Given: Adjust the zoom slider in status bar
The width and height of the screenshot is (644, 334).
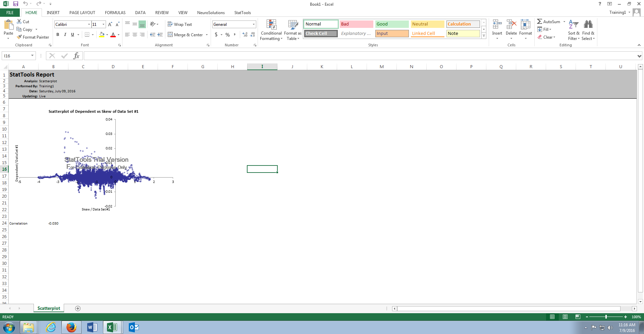Looking at the screenshot, I should pos(606,317).
